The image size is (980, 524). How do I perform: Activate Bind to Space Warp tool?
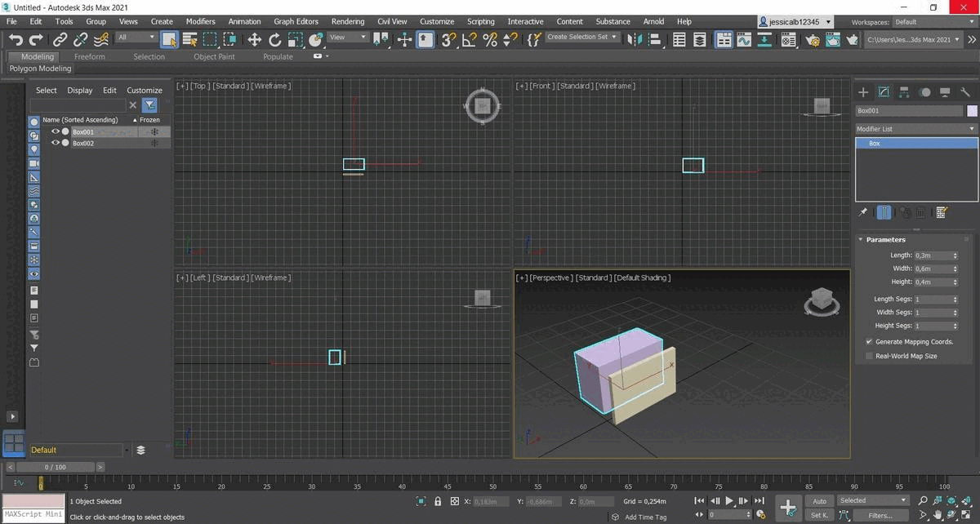tap(100, 38)
